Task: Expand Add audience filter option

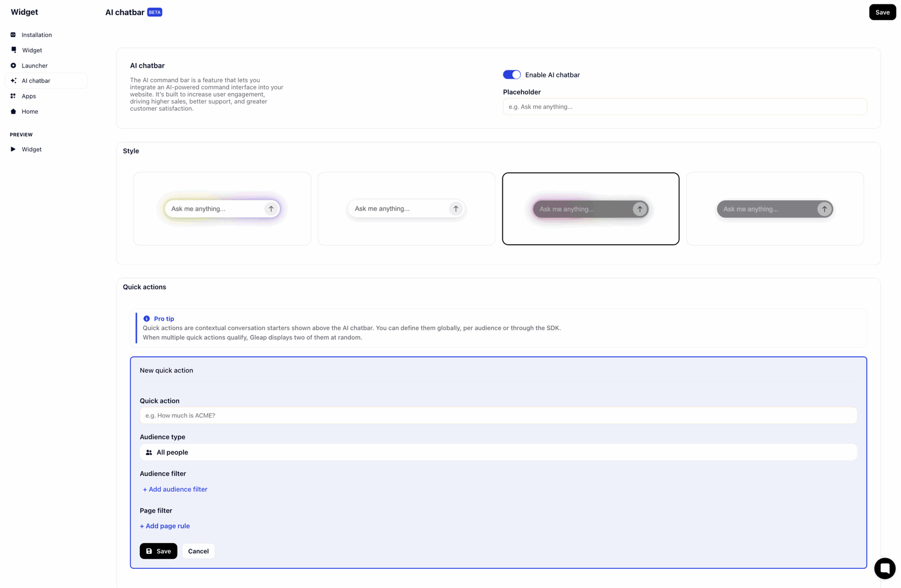Action: click(x=175, y=490)
